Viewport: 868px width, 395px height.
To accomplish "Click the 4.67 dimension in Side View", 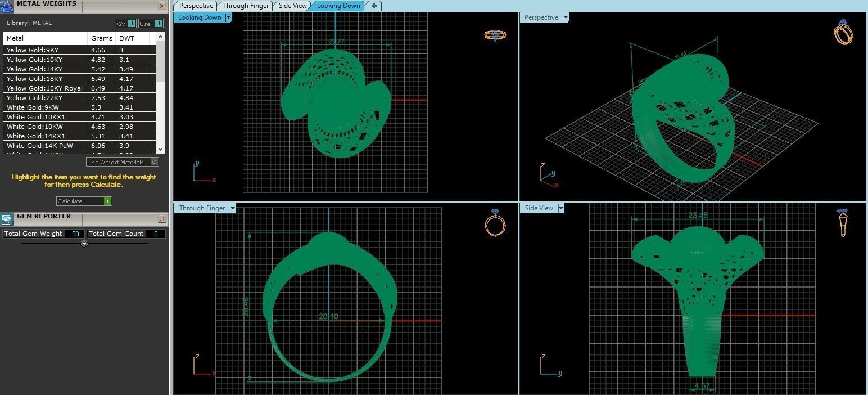I will [703, 386].
